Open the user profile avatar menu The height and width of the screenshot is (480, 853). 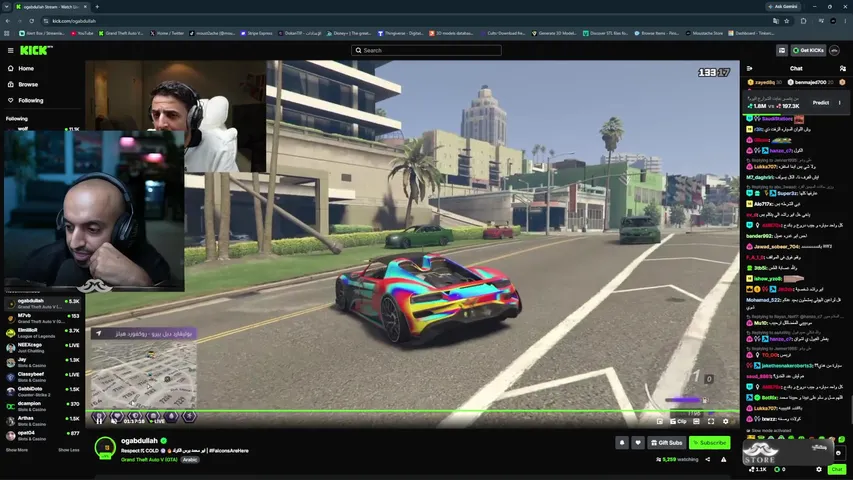[835, 50]
